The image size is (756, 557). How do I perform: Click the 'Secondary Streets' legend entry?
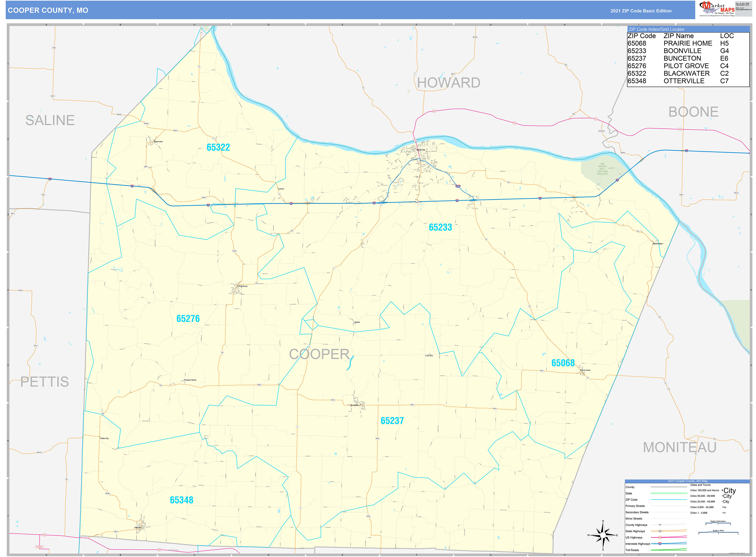637,512
